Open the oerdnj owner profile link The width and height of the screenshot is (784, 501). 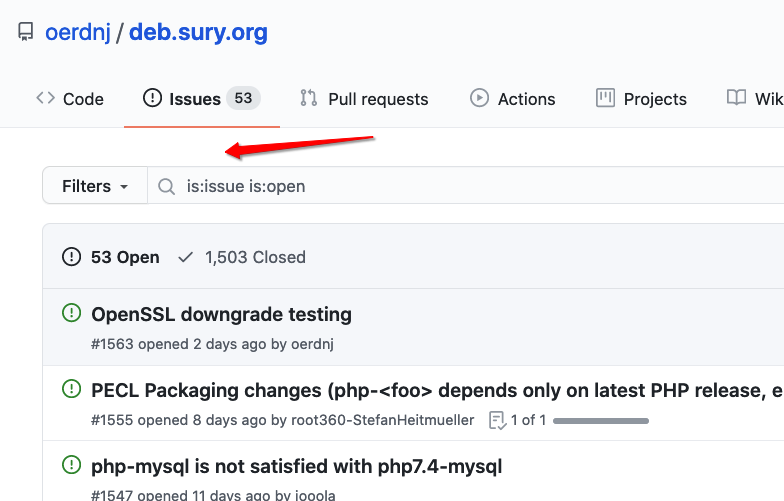click(78, 32)
